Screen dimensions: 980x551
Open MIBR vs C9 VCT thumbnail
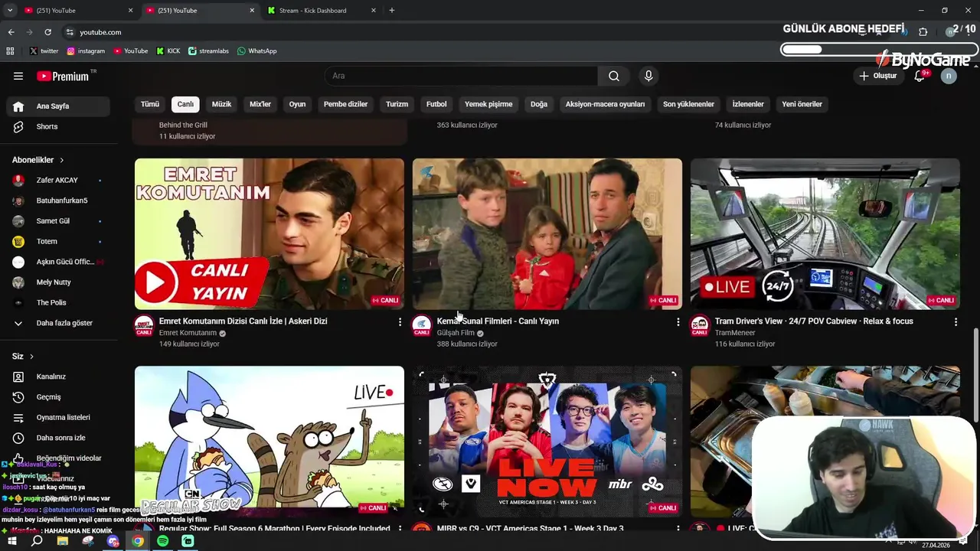[x=547, y=441]
